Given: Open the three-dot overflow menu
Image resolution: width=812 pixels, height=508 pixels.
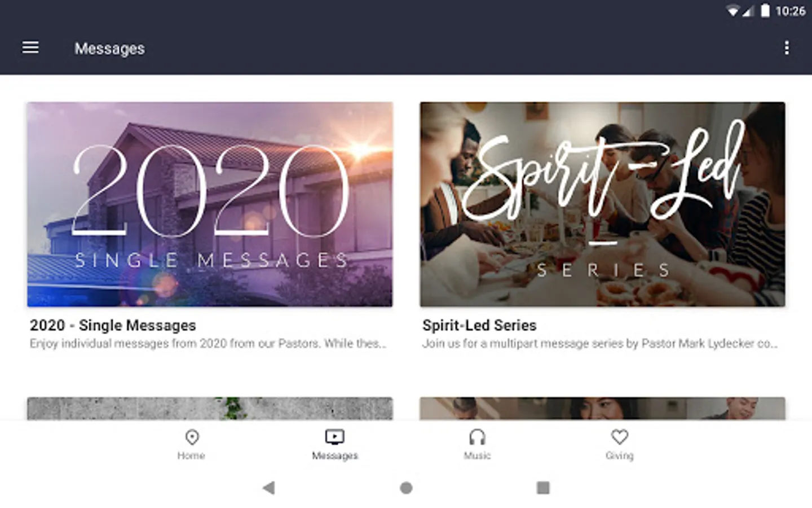Looking at the screenshot, I should tap(787, 48).
